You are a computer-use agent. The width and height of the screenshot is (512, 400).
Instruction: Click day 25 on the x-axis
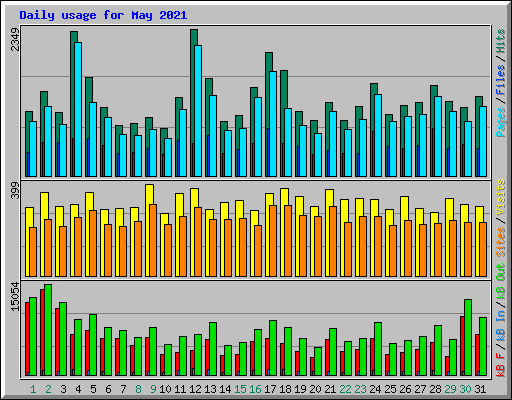pyautogui.click(x=390, y=389)
